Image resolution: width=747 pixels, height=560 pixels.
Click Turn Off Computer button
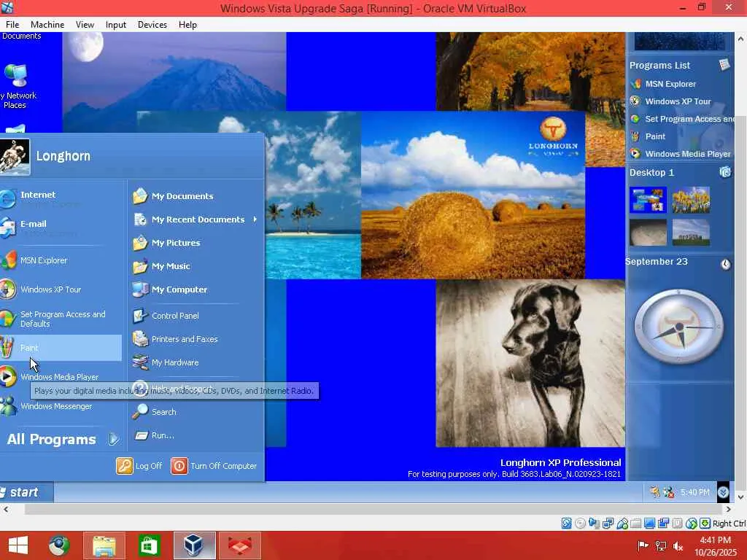(x=214, y=466)
